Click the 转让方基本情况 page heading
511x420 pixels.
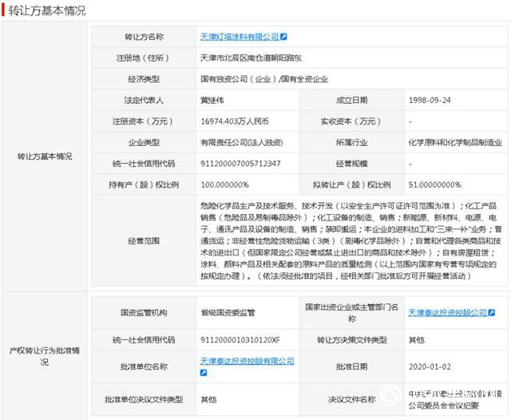[x=47, y=10]
